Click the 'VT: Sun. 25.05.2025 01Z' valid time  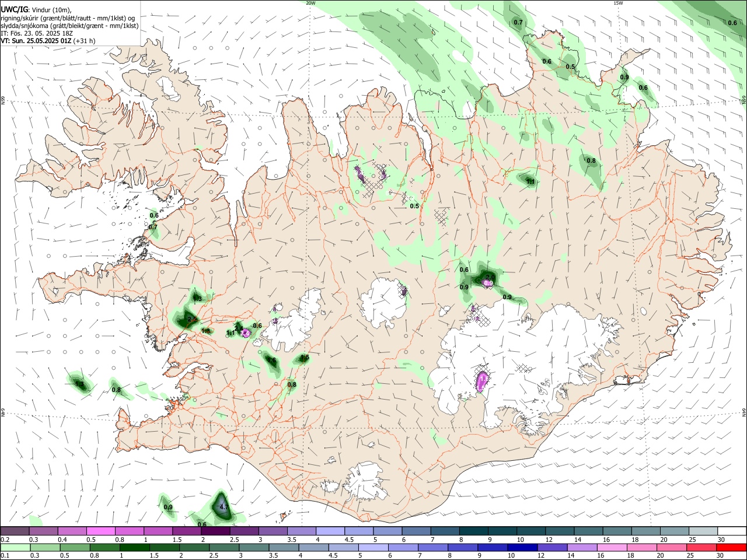pos(36,41)
